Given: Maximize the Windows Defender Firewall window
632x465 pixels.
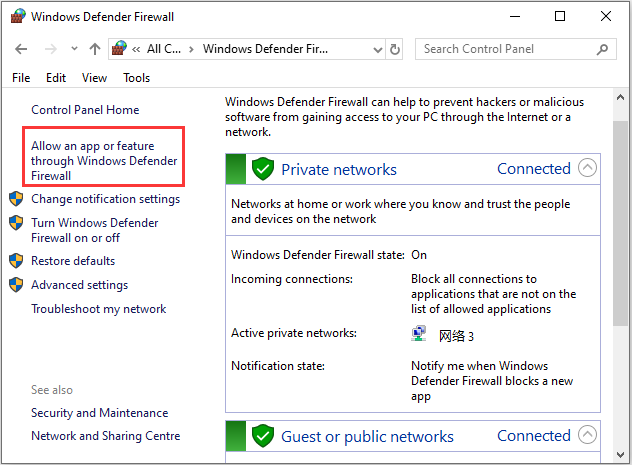Looking at the screenshot, I should (560, 16).
